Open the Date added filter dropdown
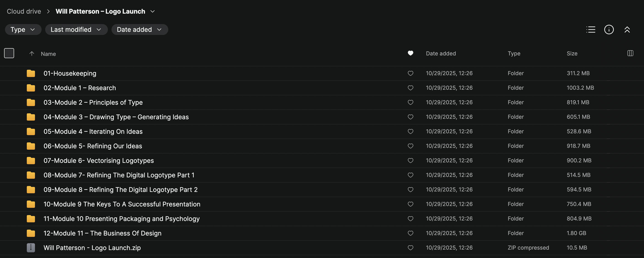 139,30
